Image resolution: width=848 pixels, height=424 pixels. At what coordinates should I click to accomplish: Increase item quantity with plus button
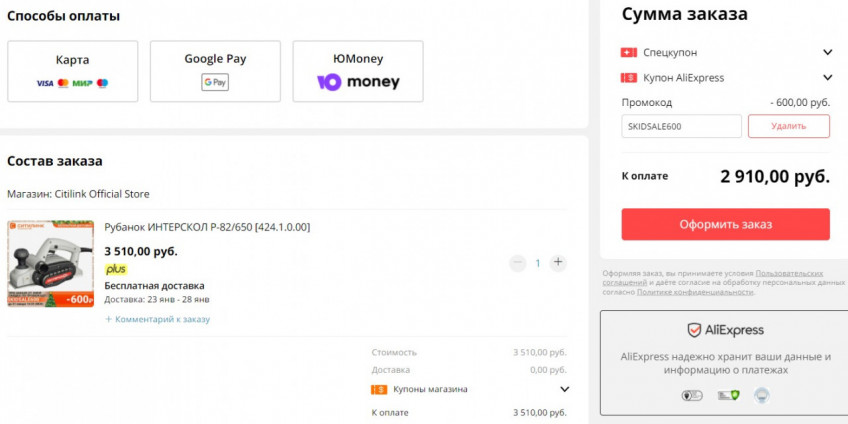(x=558, y=263)
